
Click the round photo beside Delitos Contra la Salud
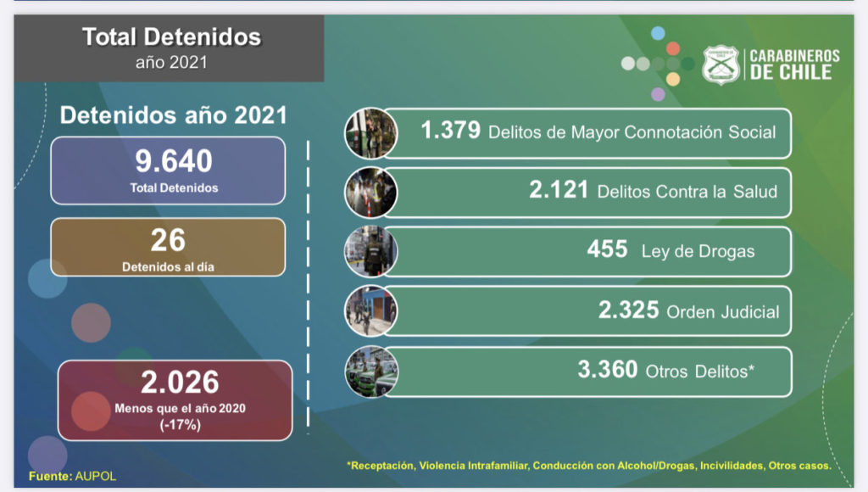(x=370, y=193)
